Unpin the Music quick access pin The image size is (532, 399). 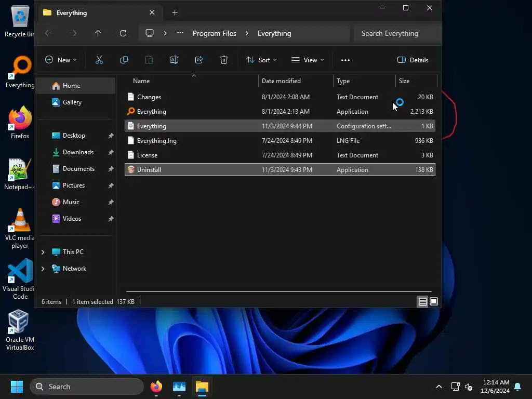pyautogui.click(x=111, y=202)
